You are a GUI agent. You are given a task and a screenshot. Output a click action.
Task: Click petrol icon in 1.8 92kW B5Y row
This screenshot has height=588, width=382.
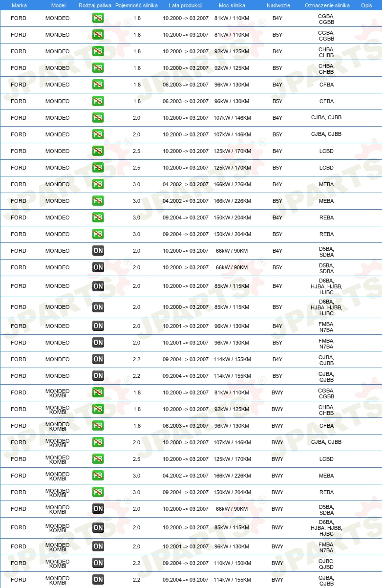98,68
